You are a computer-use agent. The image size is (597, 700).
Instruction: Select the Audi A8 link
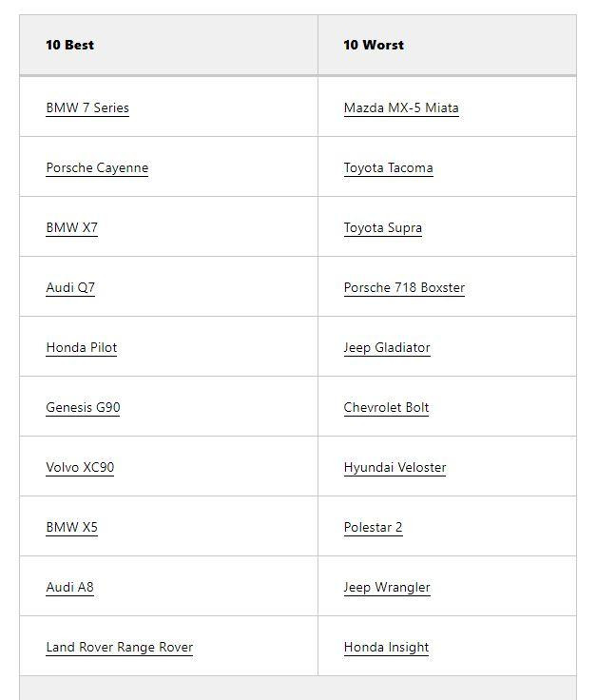pyautogui.click(x=69, y=587)
